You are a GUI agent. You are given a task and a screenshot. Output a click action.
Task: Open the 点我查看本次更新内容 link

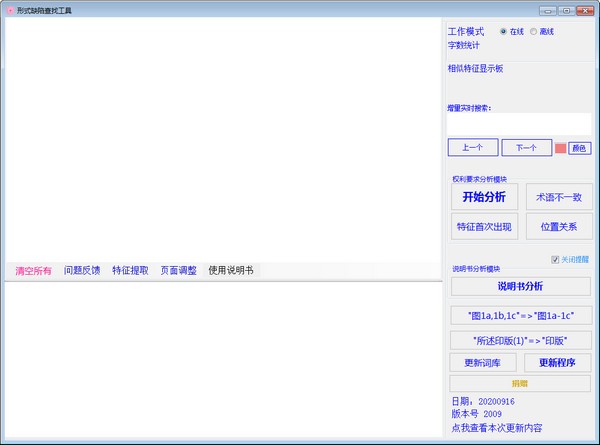pos(497,428)
